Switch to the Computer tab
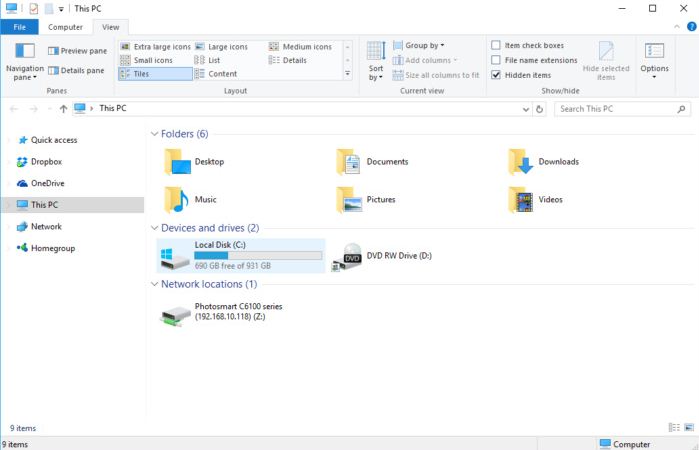Screen dimensions: 699x450 pos(65,27)
